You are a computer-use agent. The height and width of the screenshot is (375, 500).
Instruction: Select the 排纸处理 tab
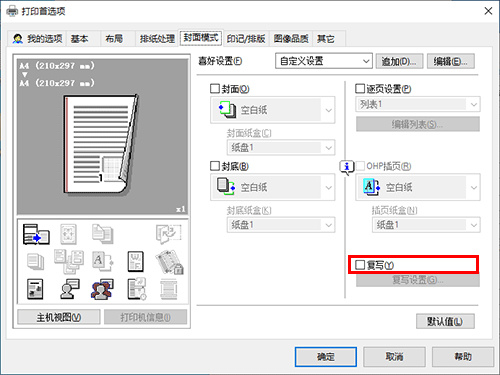(x=157, y=39)
